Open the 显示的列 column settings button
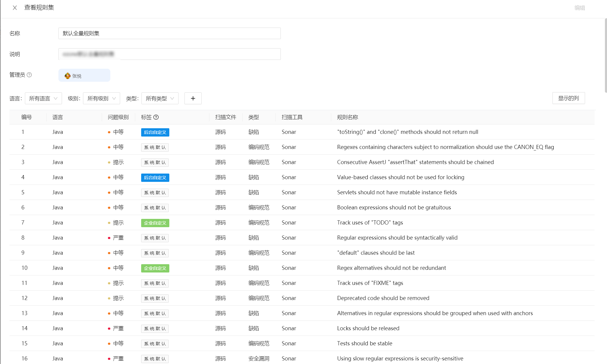Screen dimensions: 607x364 pyautogui.click(x=568, y=98)
